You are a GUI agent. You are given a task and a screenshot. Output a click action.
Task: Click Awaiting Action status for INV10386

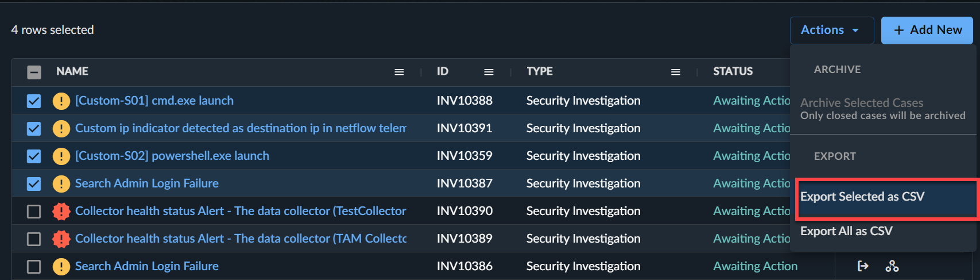click(x=755, y=266)
